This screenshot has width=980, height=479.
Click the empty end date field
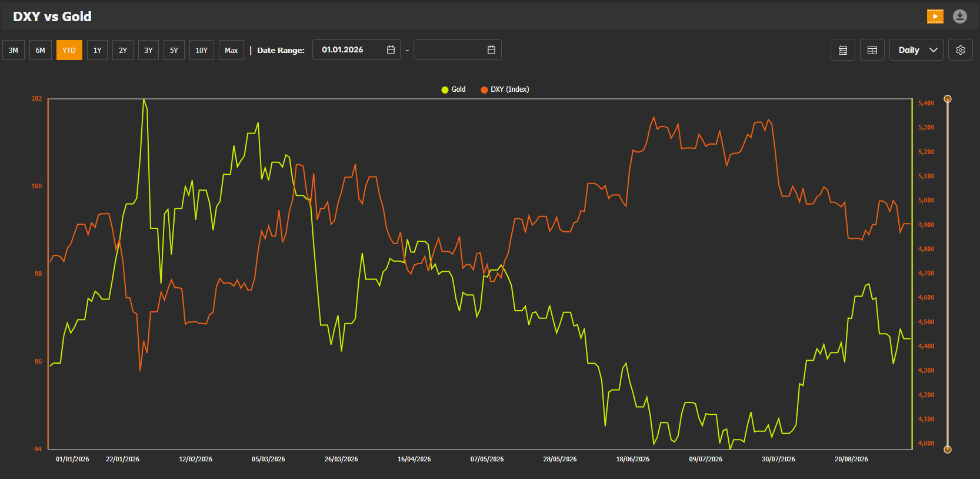coord(458,50)
